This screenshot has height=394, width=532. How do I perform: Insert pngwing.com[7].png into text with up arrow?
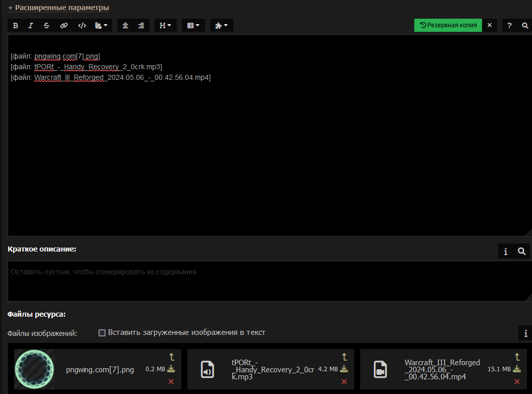pyautogui.click(x=172, y=357)
